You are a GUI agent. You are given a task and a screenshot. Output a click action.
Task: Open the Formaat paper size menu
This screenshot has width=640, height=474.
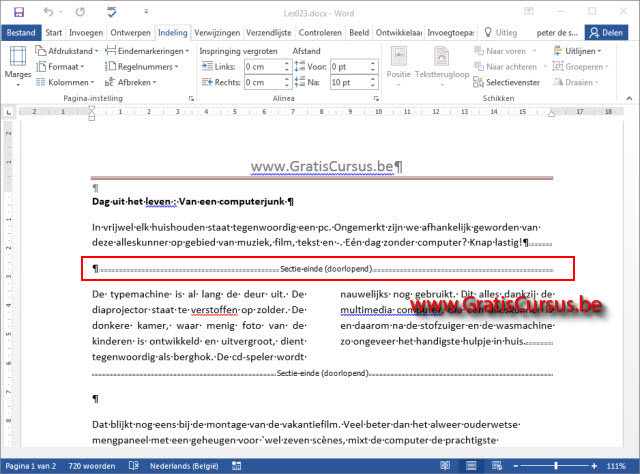click(x=60, y=67)
